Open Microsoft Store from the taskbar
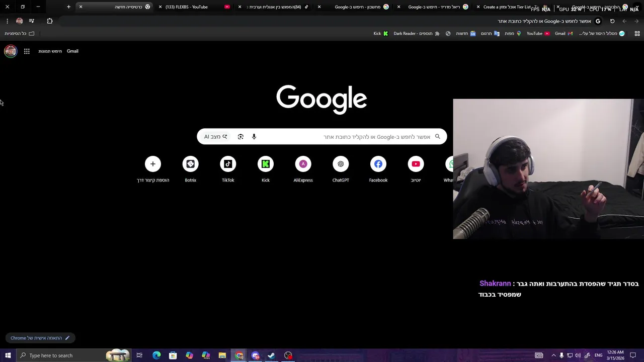Image resolution: width=644 pixels, height=362 pixels. click(173, 355)
